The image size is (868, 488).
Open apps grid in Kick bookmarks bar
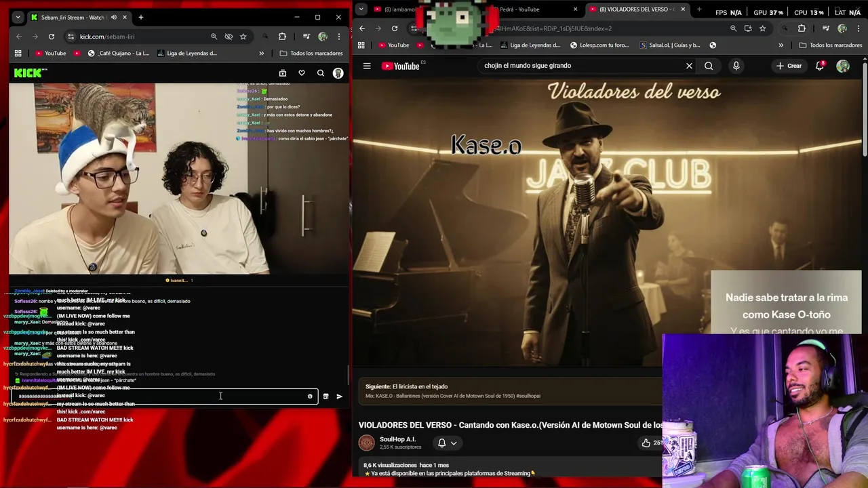[18, 53]
